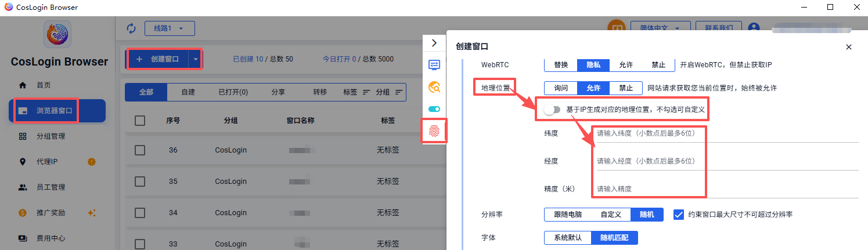868x250 pixels.
Task: Tick the checkbox for row 33
Action: pyautogui.click(x=140, y=244)
